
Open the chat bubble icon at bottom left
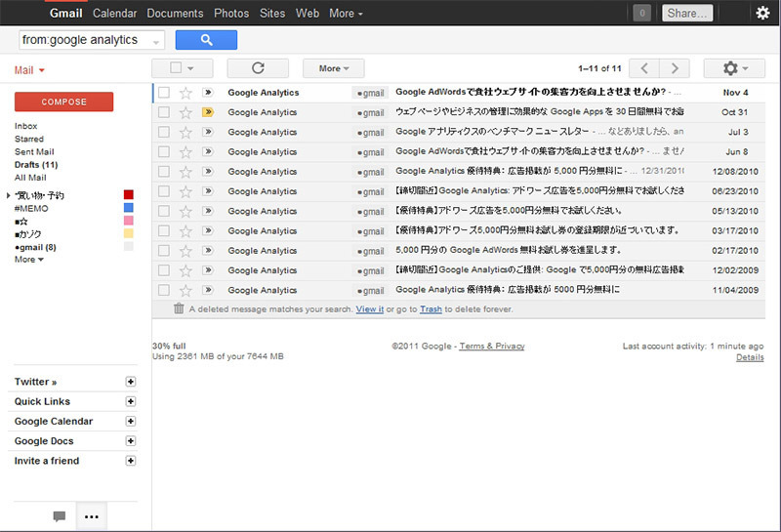60,516
